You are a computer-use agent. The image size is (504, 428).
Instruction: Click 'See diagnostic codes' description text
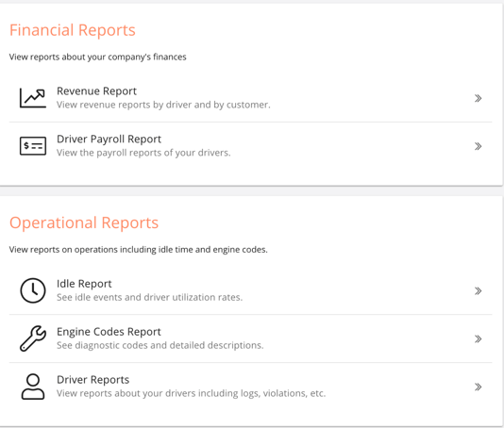[x=160, y=345]
